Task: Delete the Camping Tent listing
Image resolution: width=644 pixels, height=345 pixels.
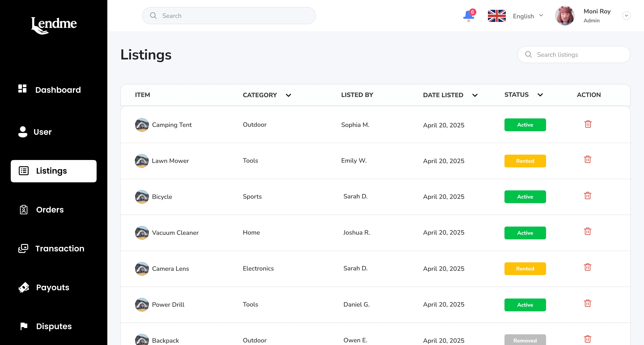Action: [588, 124]
